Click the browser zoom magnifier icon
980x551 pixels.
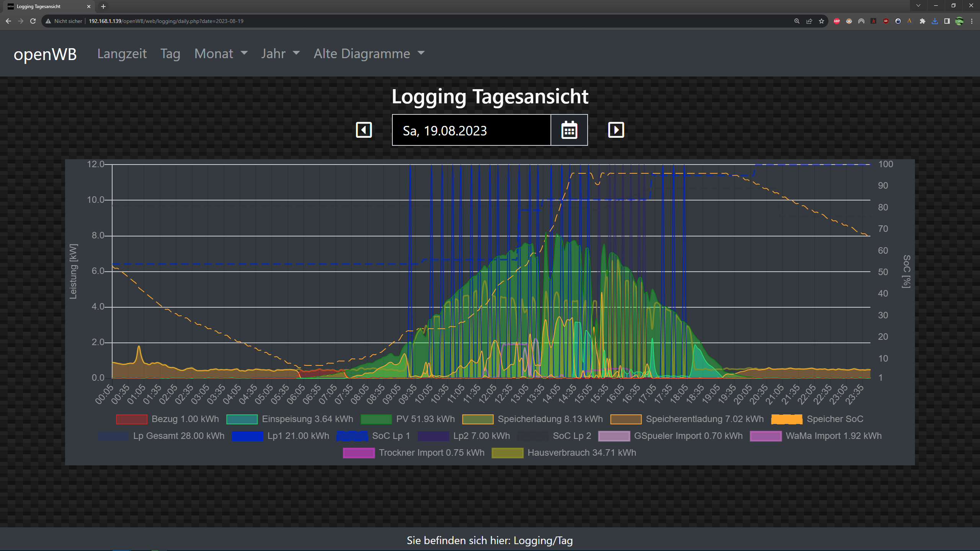point(797,21)
